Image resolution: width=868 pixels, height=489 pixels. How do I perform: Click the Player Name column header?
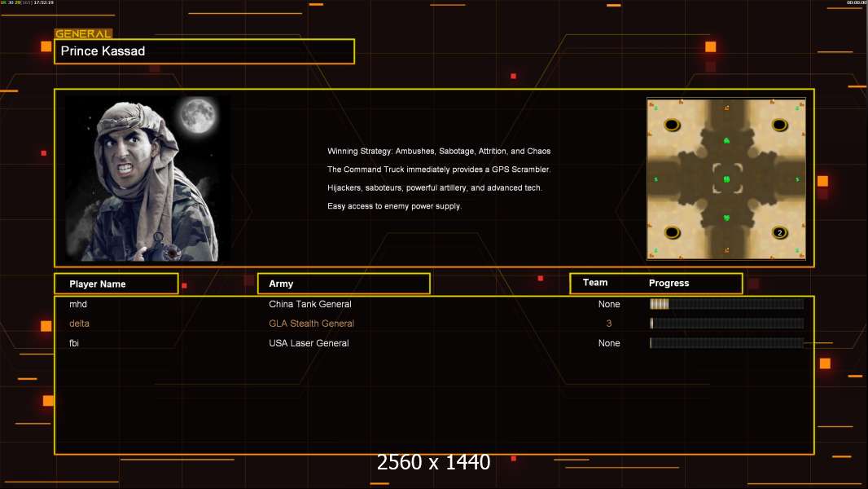tap(116, 284)
